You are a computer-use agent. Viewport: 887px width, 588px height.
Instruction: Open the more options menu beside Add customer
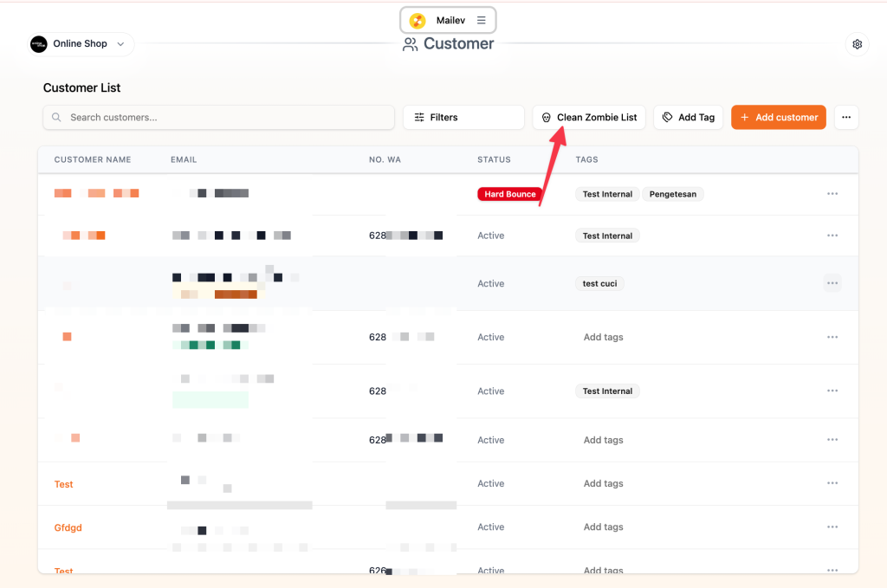(x=846, y=117)
